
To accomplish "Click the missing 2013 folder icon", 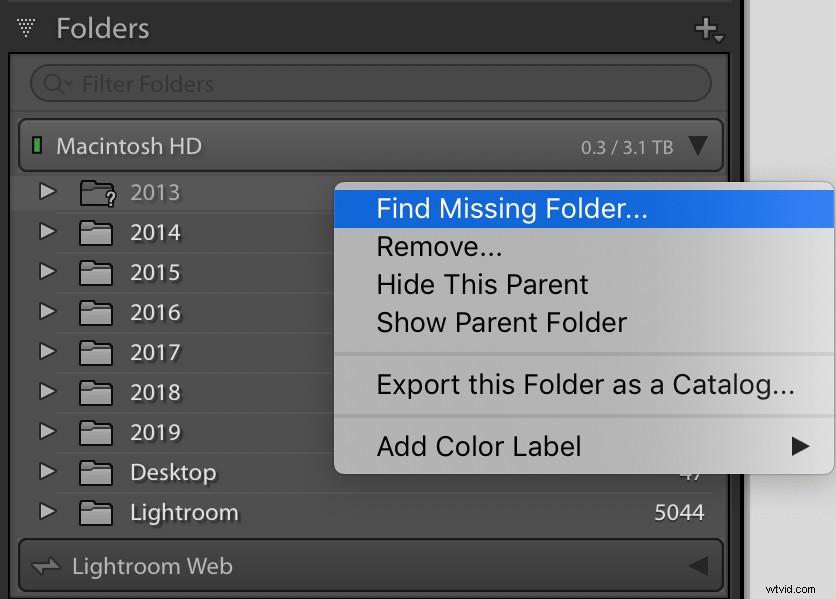I will [98, 193].
